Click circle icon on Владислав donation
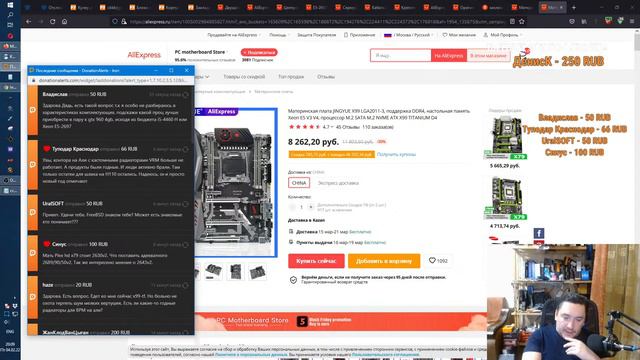This screenshot has width=640, height=360. coord(186,95)
